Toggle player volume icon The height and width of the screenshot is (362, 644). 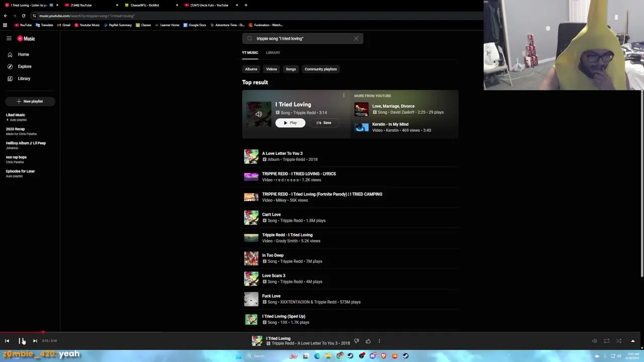click(594, 341)
